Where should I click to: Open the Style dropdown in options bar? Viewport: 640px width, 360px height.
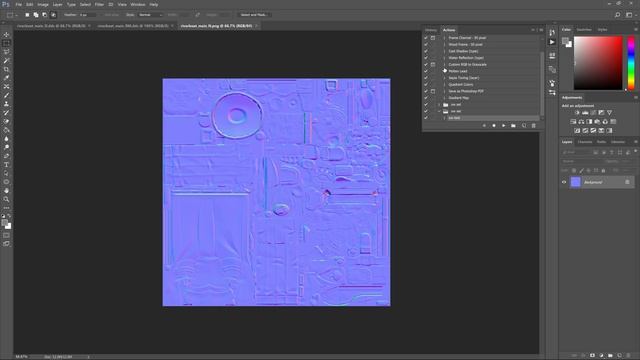pyautogui.click(x=151, y=15)
